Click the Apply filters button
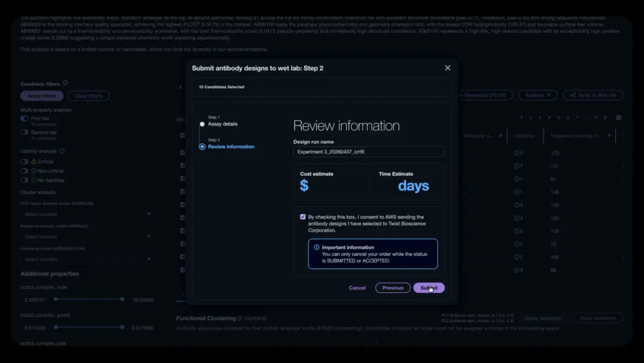This screenshot has height=363, width=644. pos(42,96)
